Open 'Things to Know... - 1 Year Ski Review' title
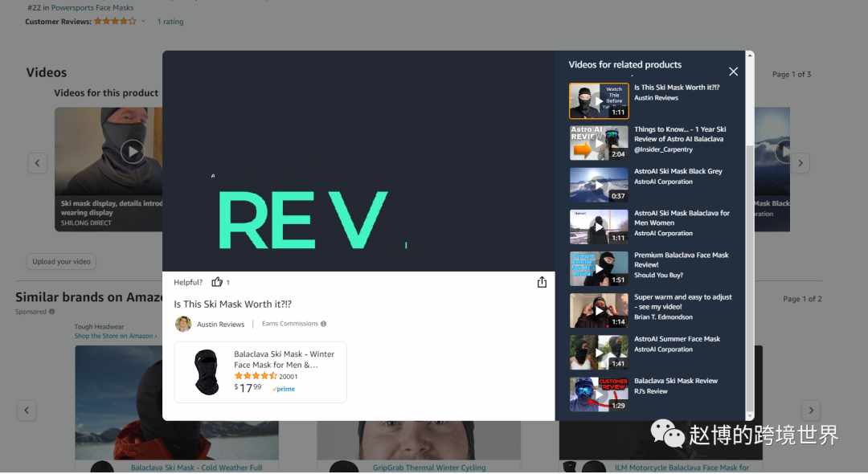 680,134
